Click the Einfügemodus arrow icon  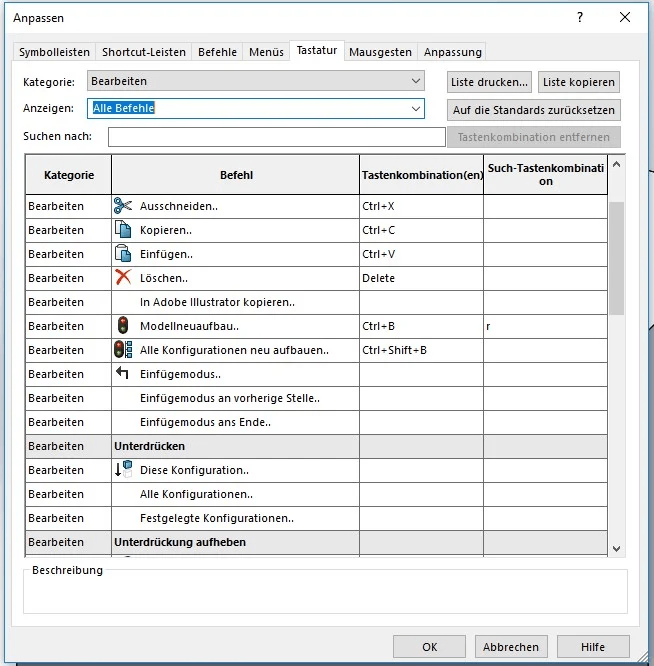coord(123,374)
